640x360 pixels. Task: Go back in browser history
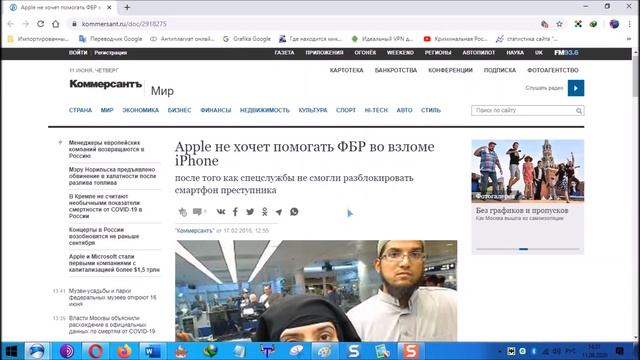click(11, 24)
